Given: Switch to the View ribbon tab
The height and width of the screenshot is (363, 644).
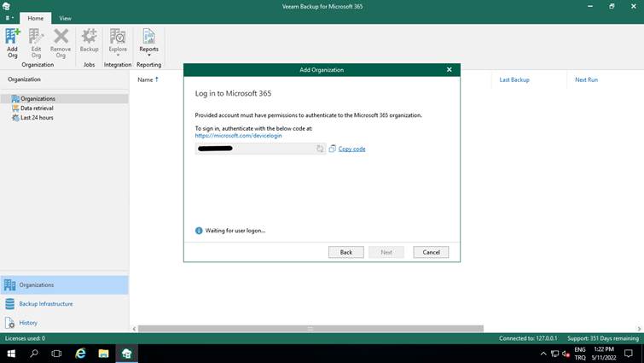Looking at the screenshot, I should (65, 18).
